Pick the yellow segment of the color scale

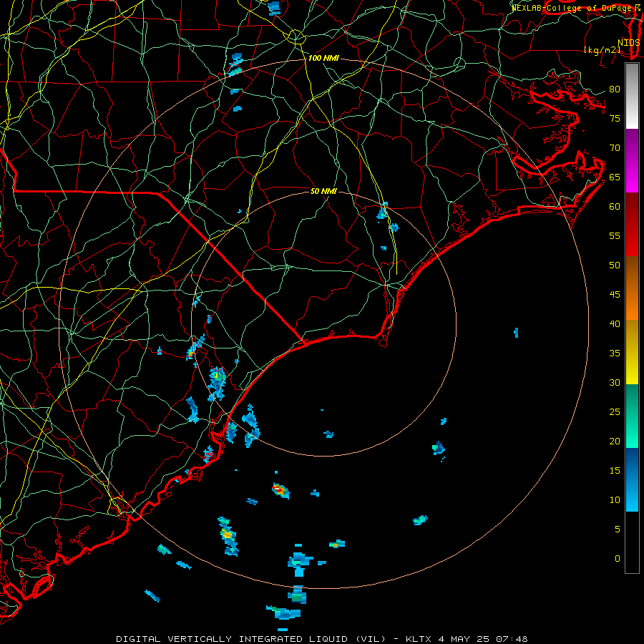632,352
